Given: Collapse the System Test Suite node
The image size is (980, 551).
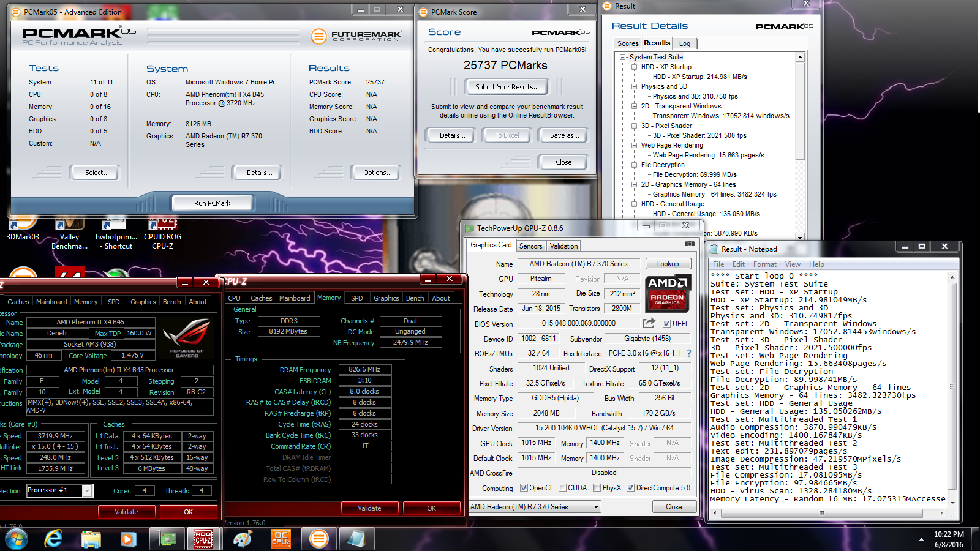Looking at the screenshot, I should [623, 57].
